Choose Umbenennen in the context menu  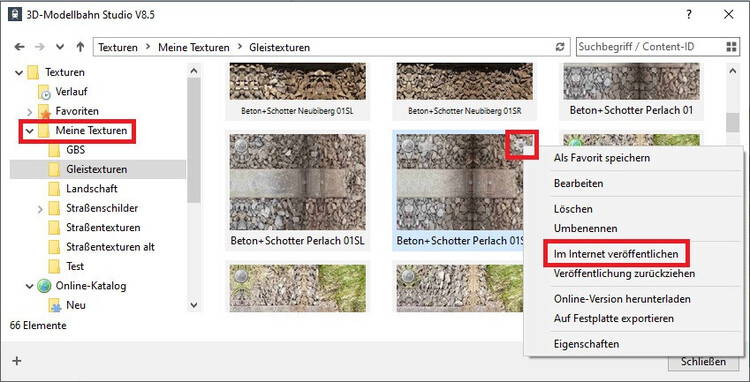pyautogui.click(x=585, y=228)
